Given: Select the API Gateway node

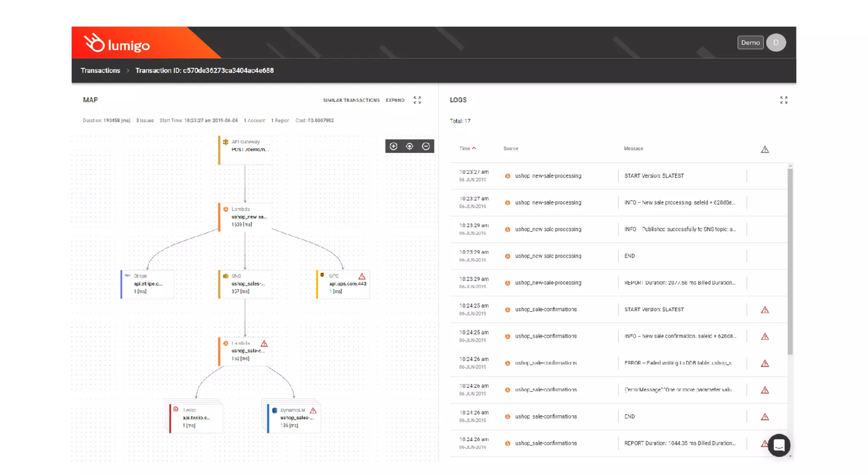Looking at the screenshot, I should point(246,149).
